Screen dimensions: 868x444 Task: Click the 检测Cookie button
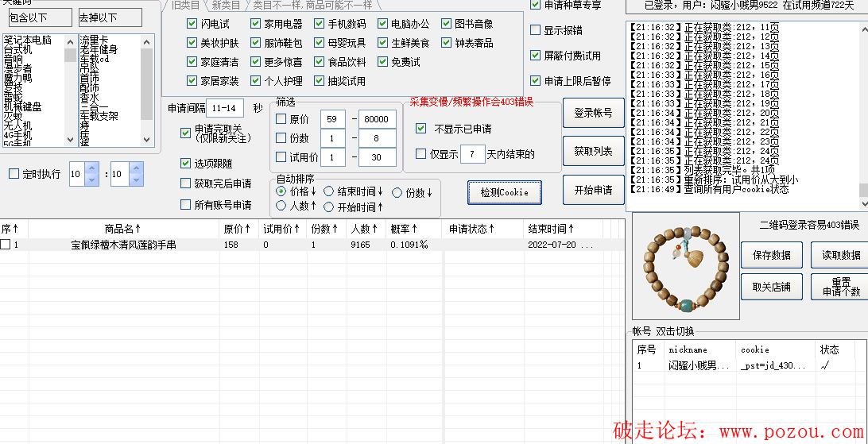[504, 192]
